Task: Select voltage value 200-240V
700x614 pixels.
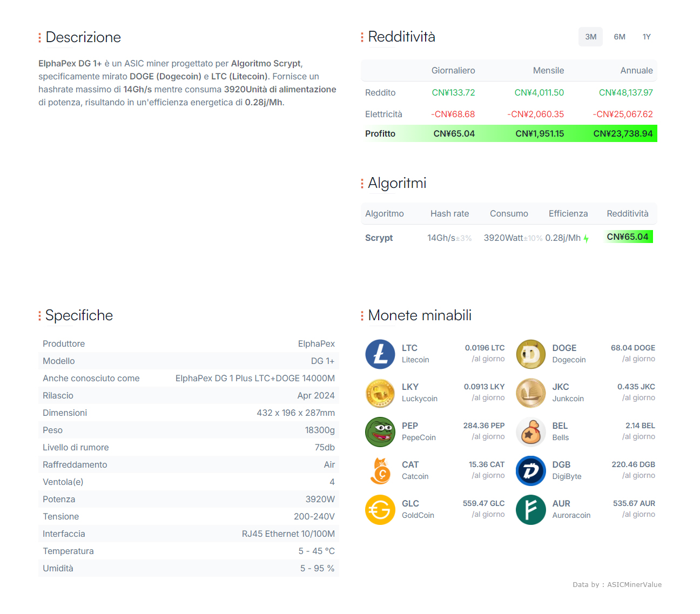Action: tap(314, 516)
